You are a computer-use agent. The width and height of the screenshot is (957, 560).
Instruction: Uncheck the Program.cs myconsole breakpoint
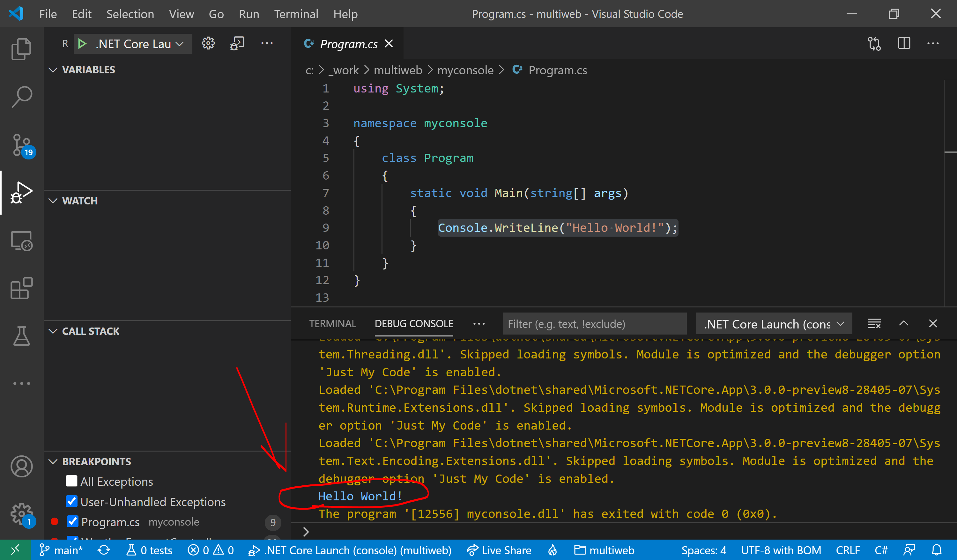[72, 522]
